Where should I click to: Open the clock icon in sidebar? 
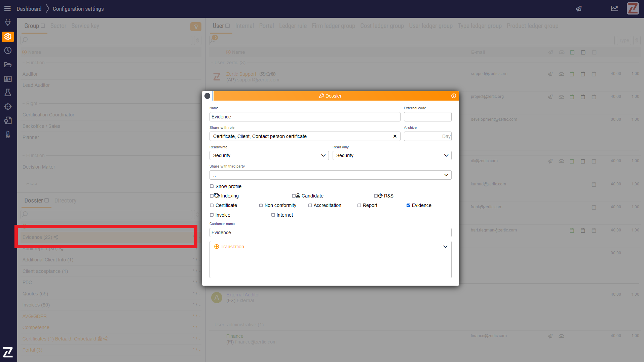pyautogui.click(x=8, y=50)
